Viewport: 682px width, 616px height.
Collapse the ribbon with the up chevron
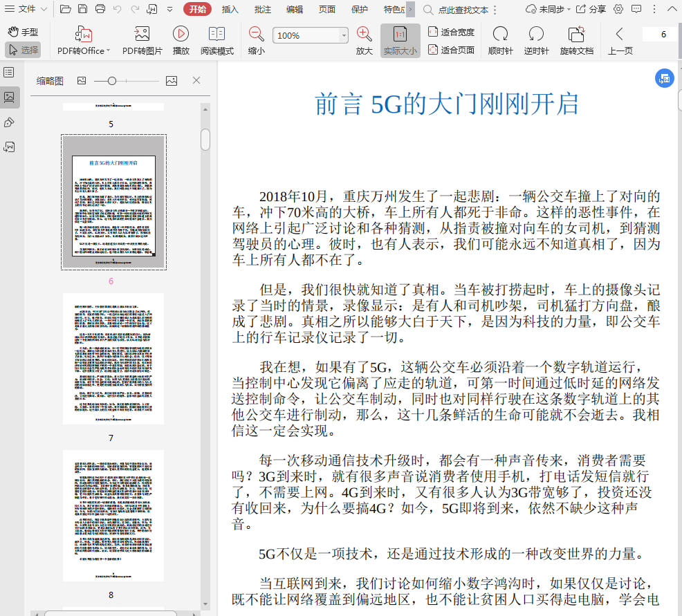click(x=672, y=9)
